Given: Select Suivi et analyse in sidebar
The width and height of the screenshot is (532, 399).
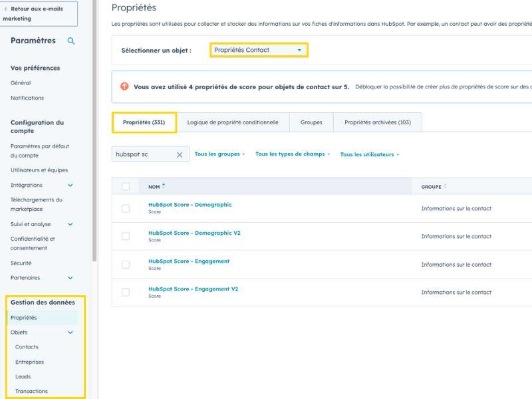Looking at the screenshot, I should [x=31, y=224].
